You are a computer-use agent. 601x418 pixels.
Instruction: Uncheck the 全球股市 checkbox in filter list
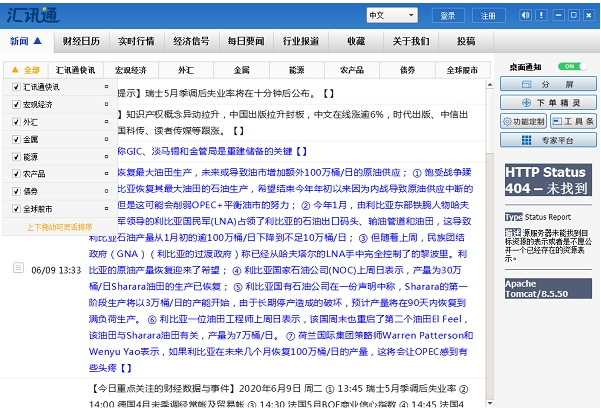coord(16,209)
